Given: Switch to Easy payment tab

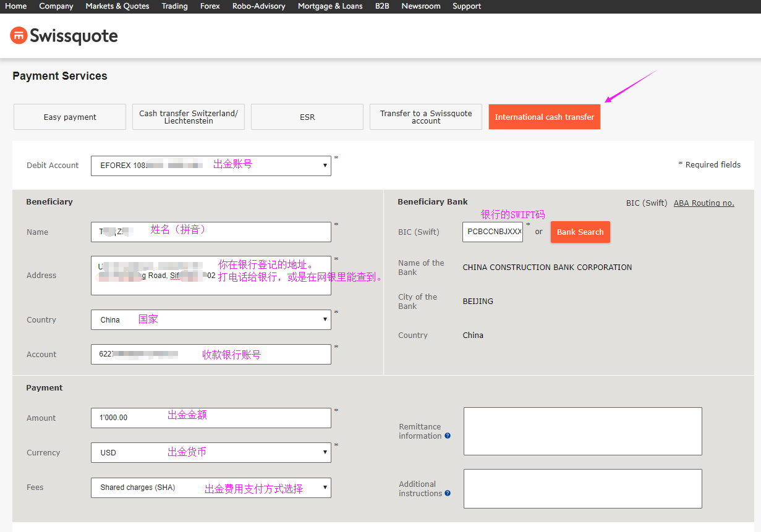Looking at the screenshot, I should (x=70, y=117).
